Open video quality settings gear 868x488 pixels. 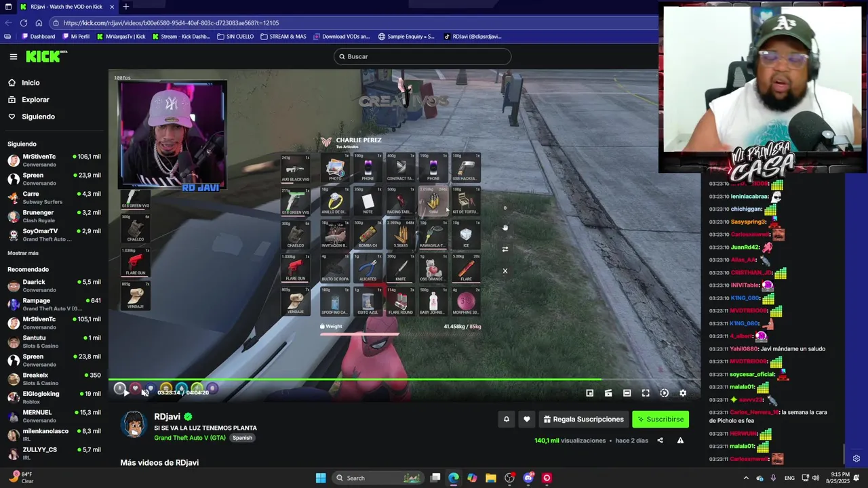coord(683,393)
